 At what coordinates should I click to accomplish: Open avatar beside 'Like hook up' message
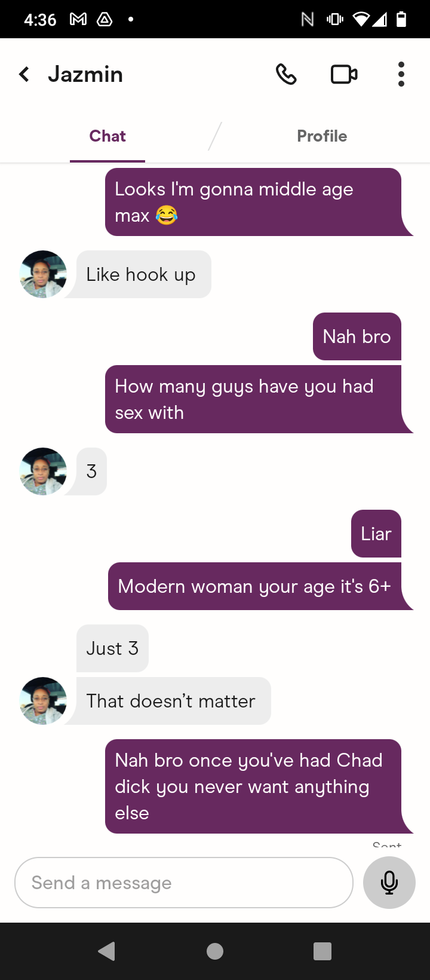tap(43, 274)
